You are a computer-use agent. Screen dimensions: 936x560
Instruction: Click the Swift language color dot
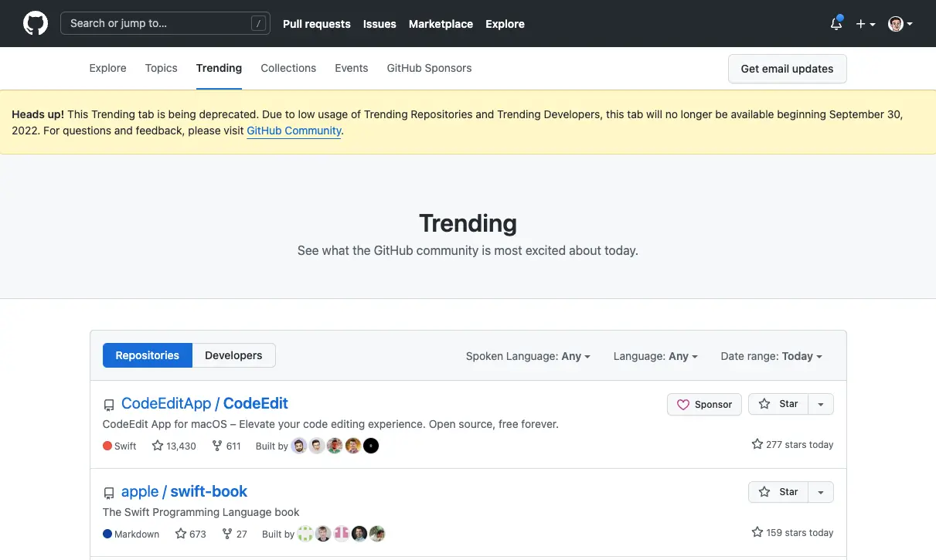point(107,446)
